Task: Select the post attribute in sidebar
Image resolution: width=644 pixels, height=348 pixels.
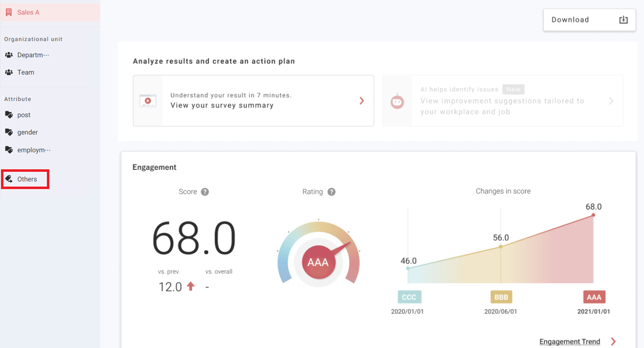Action: [x=24, y=115]
